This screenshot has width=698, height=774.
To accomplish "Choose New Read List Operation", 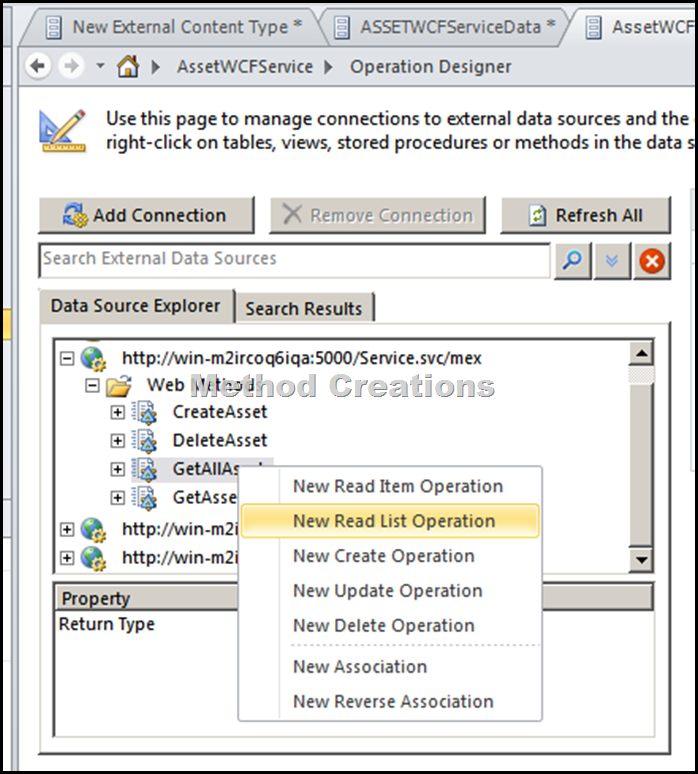I will pyautogui.click(x=393, y=521).
